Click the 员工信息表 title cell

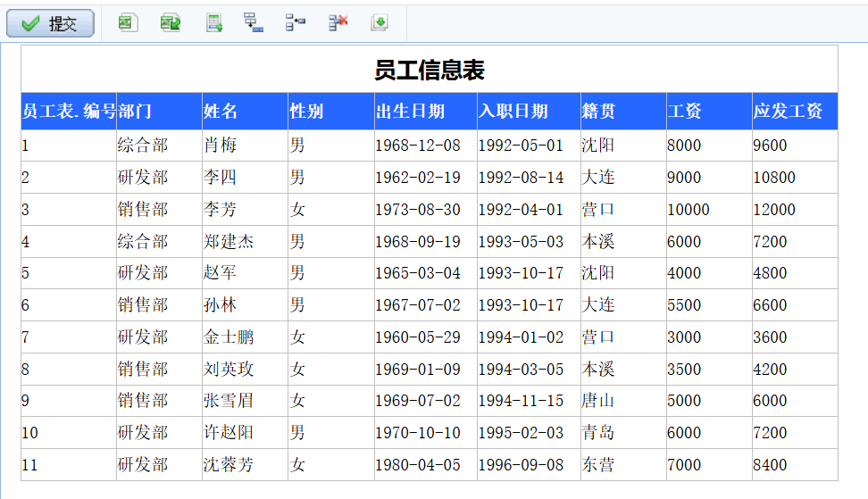[430, 70]
